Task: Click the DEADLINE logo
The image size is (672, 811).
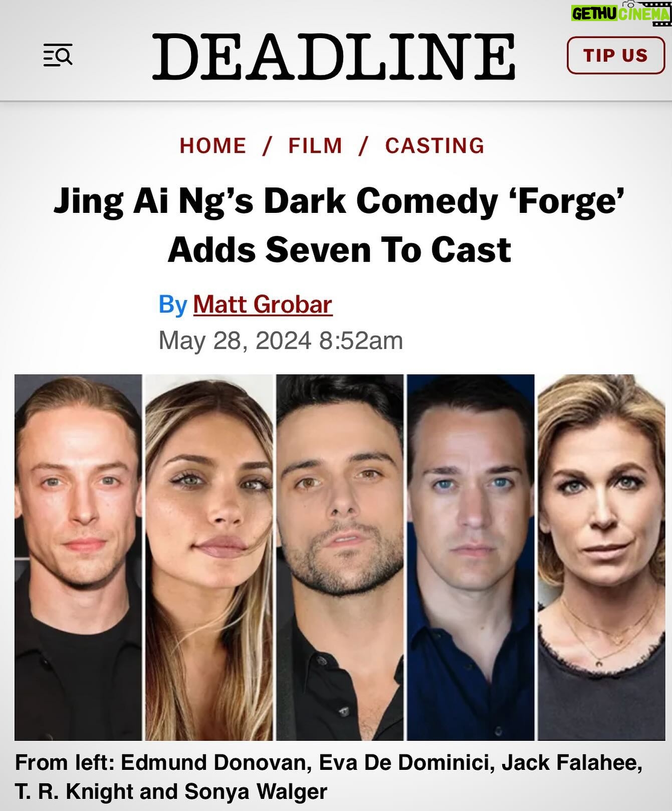Action: 334,57
